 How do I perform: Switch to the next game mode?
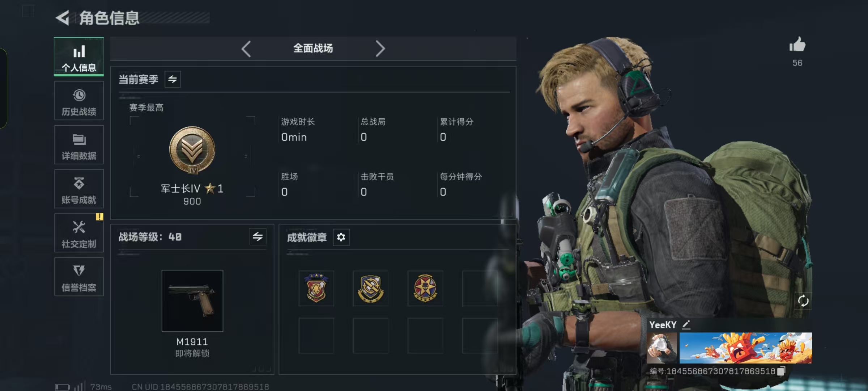point(380,49)
